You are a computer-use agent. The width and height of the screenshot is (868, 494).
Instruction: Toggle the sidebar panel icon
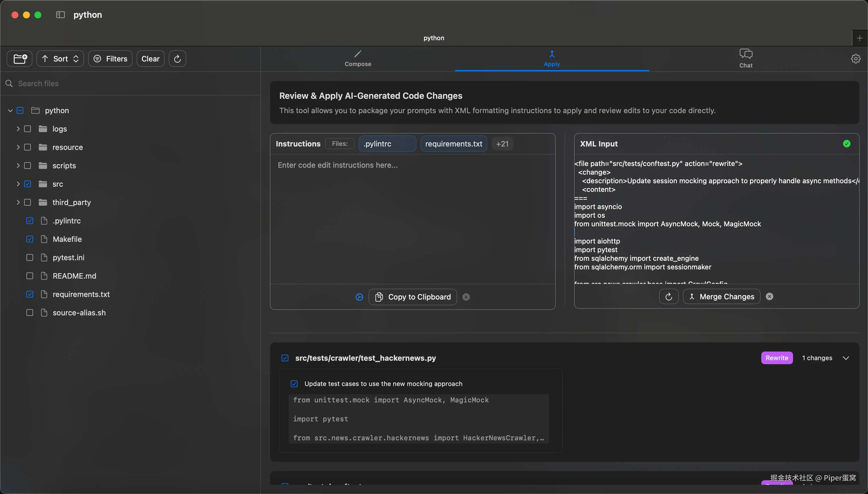tap(60, 15)
